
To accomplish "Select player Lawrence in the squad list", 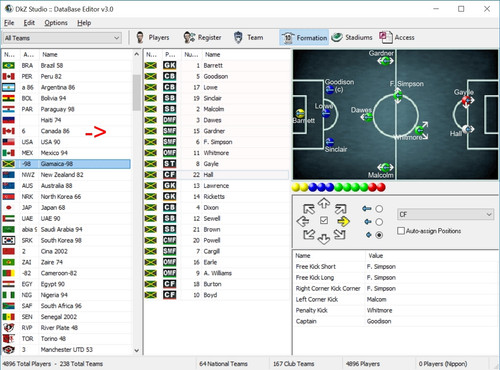I will click(216, 186).
